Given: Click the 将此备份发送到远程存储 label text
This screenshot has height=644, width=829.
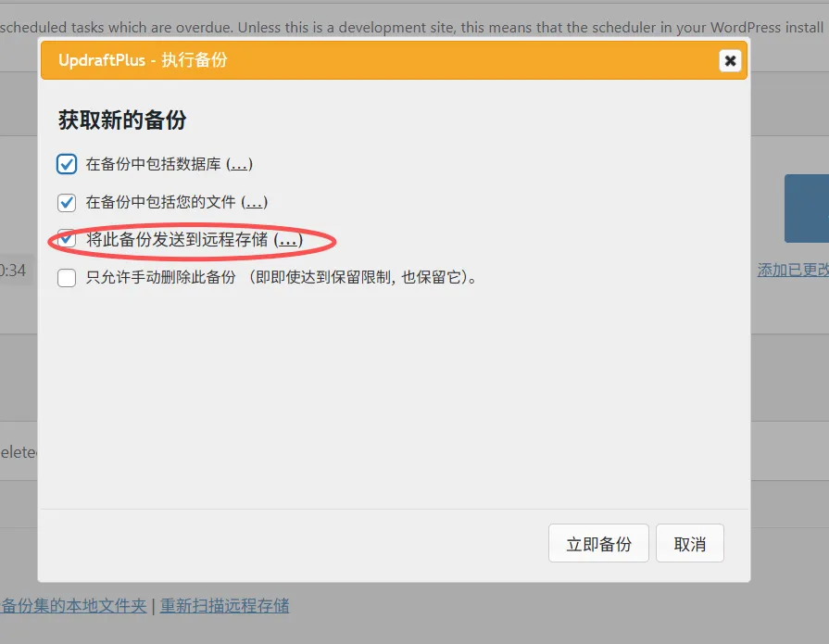Looking at the screenshot, I should click(x=176, y=240).
